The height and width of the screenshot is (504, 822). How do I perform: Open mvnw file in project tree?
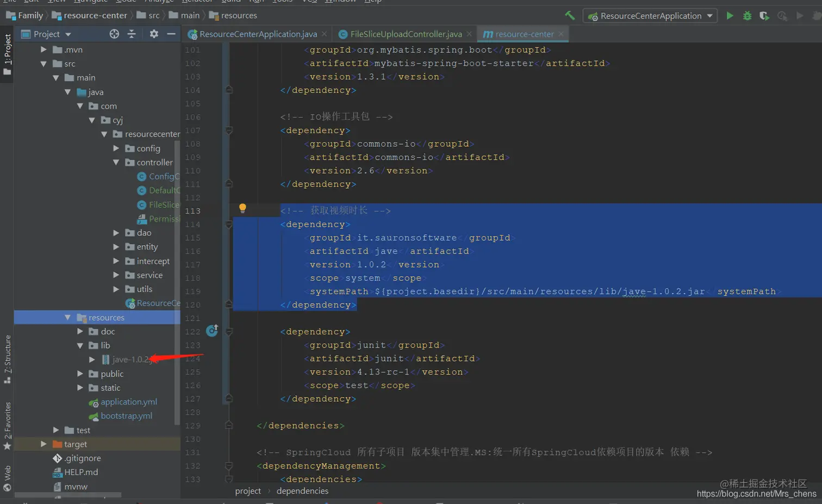pos(71,487)
